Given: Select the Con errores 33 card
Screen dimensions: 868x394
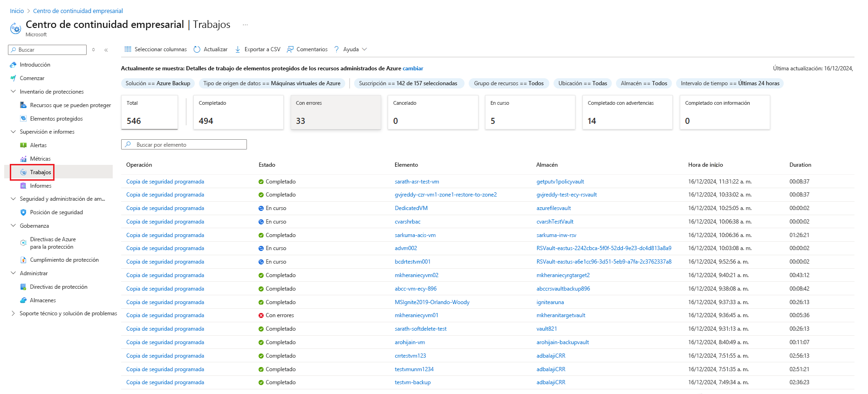Looking at the screenshot, I should pyautogui.click(x=336, y=112).
